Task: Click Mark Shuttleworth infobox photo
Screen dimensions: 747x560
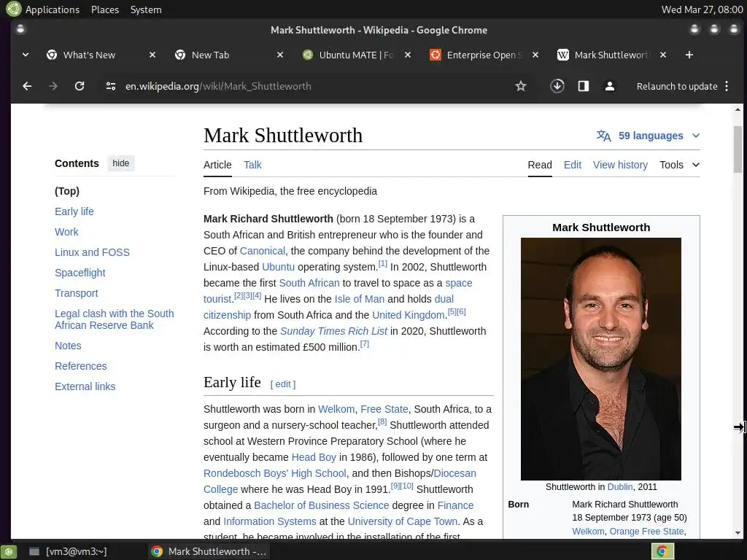Action: click(601, 359)
